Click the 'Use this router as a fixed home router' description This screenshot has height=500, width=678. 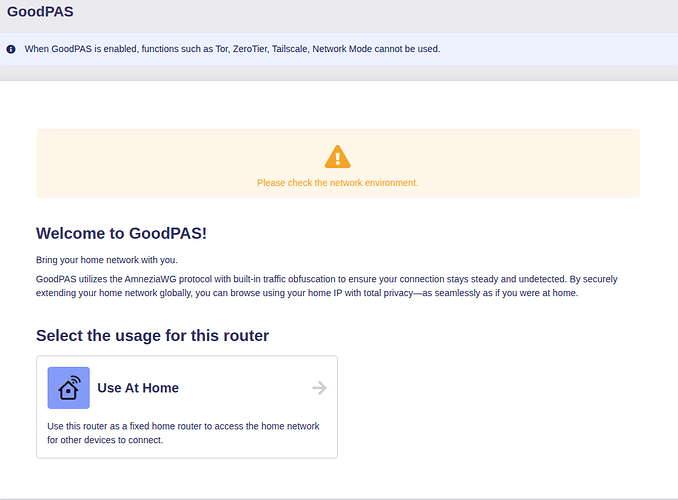[x=183, y=433]
